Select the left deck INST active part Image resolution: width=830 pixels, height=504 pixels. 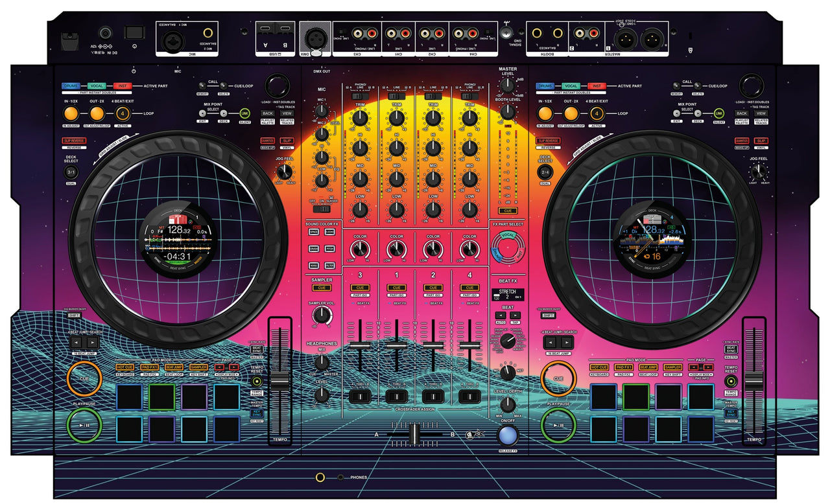pyautogui.click(x=122, y=86)
